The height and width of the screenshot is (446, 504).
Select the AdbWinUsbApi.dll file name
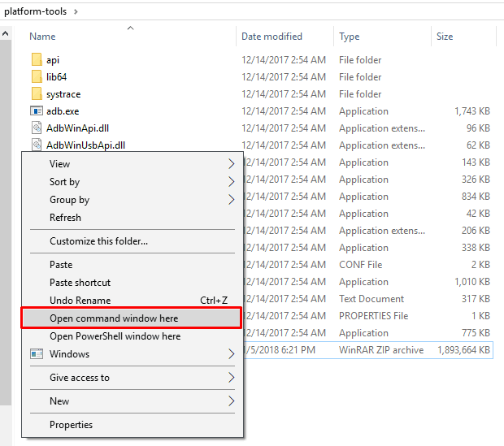click(85, 145)
